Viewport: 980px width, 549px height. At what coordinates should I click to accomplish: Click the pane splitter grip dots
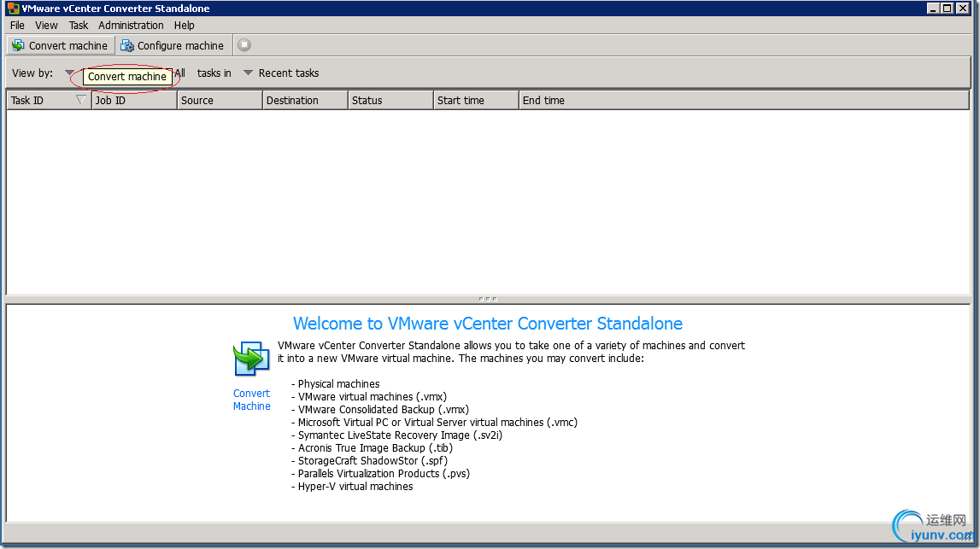point(488,299)
